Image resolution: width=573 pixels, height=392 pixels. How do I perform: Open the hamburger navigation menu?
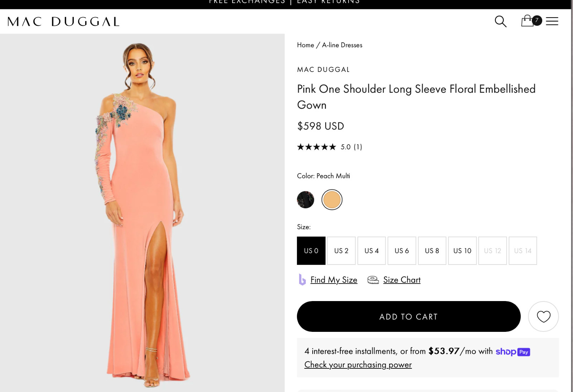(552, 21)
